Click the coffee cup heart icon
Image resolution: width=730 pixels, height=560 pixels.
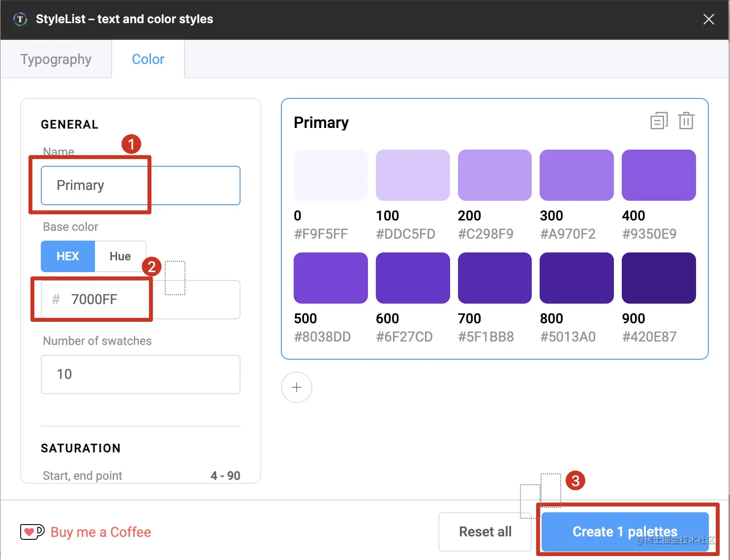pos(32,532)
